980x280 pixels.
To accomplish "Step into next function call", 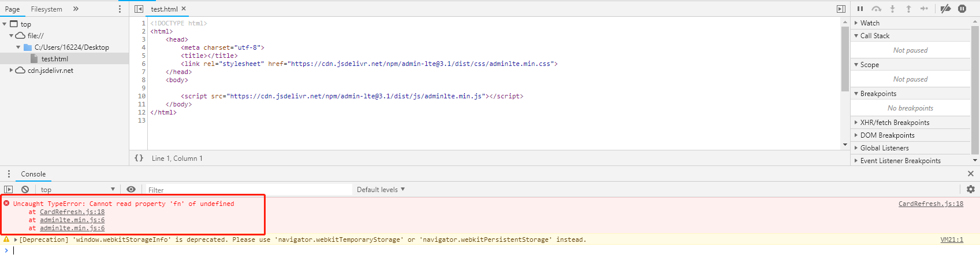I will coord(892,9).
